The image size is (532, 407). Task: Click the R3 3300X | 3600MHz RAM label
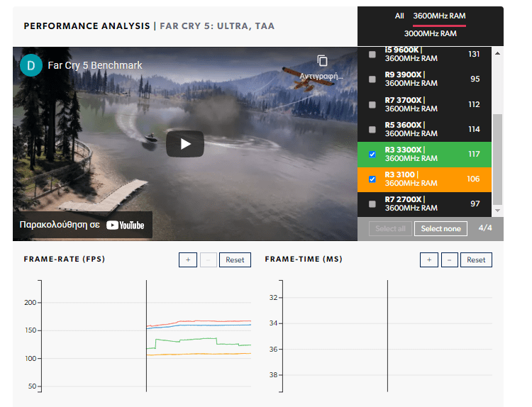pos(411,154)
